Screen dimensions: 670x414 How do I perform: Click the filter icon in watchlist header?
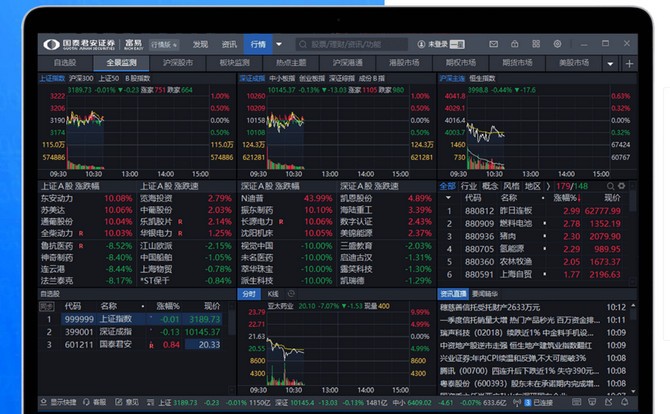point(47,306)
